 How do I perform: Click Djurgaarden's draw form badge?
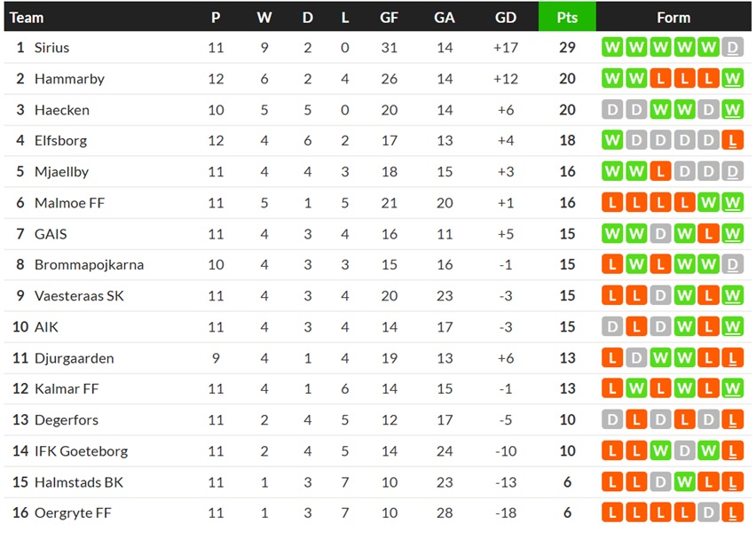[x=636, y=358]
